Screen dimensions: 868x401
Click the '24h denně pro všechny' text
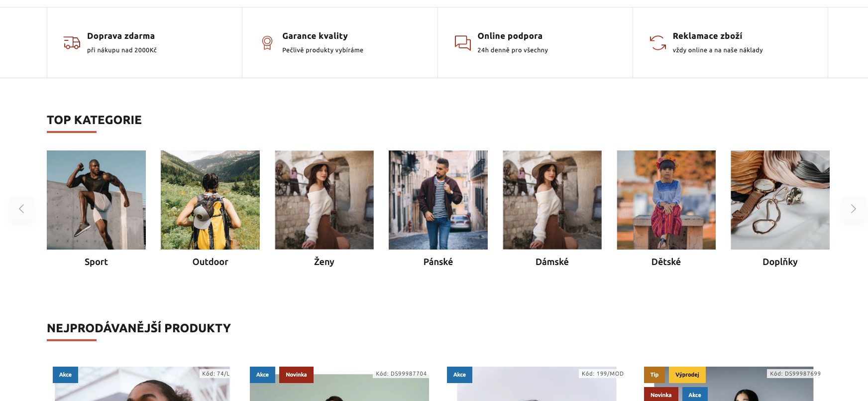click(513, 50)
